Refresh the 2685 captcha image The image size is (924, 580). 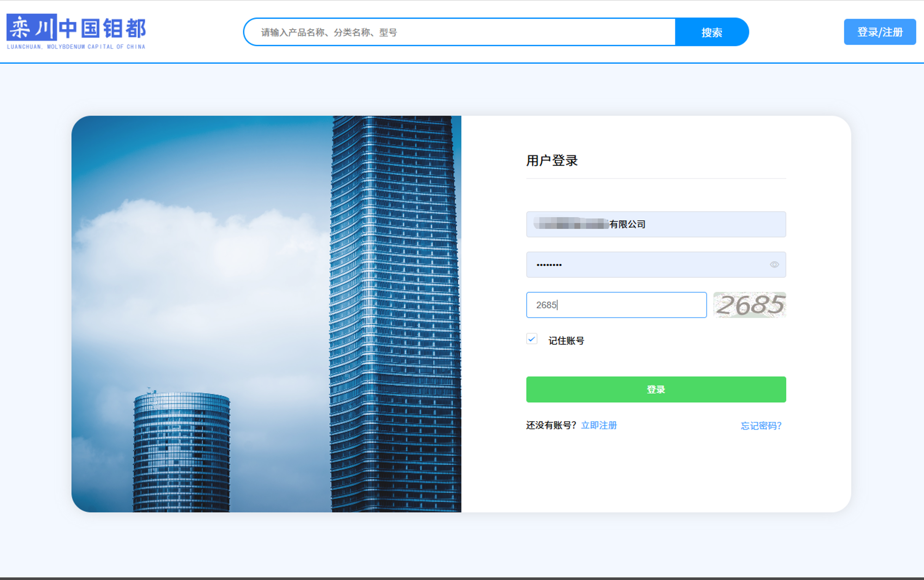(749, 305)
